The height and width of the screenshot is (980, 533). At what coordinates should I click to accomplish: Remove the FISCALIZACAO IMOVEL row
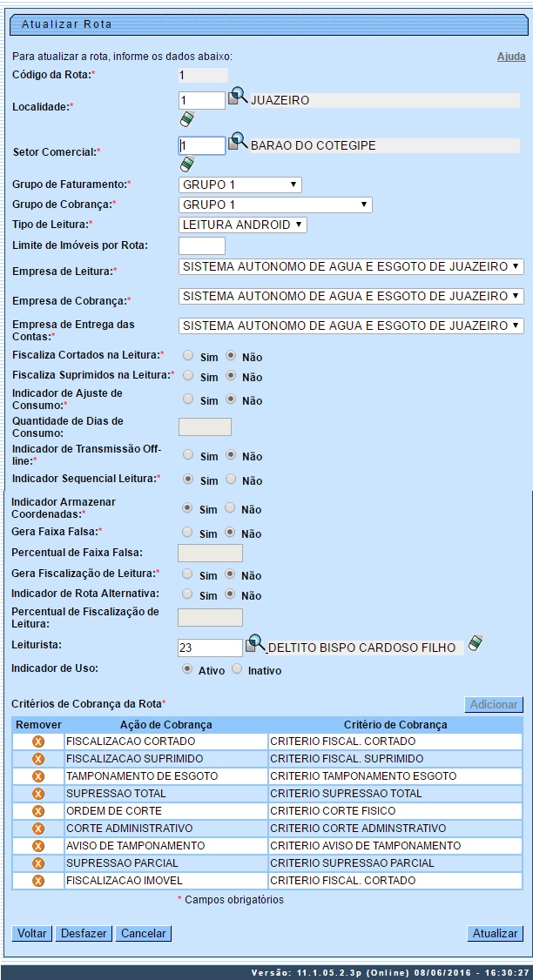38,881
